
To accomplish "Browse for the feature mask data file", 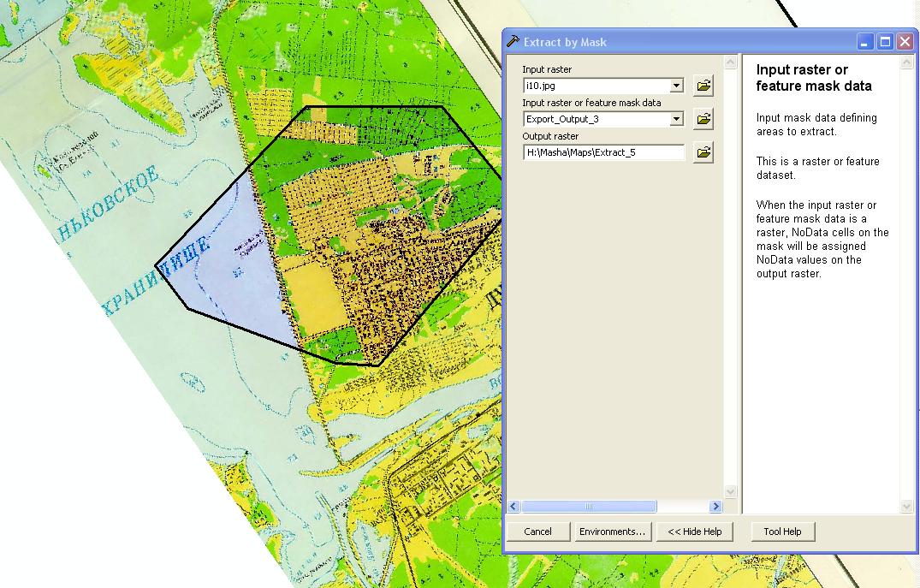I will pyautogui.click(x=703, y=119).
